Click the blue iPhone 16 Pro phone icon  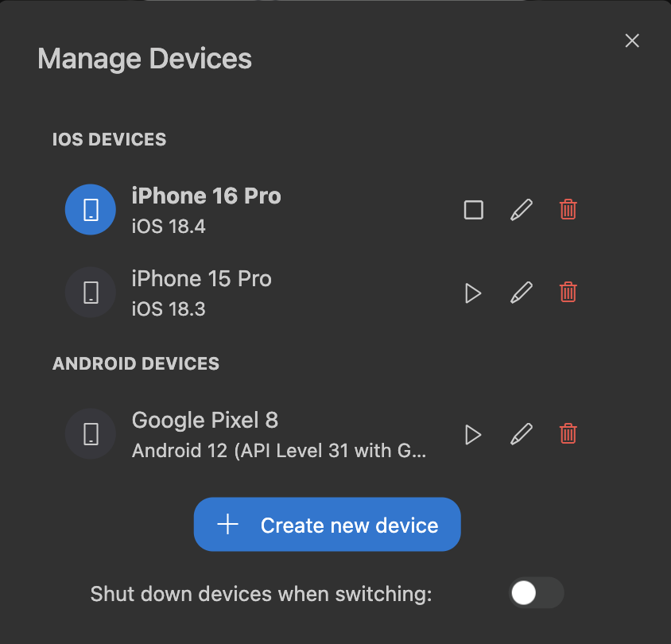[91, 210]
